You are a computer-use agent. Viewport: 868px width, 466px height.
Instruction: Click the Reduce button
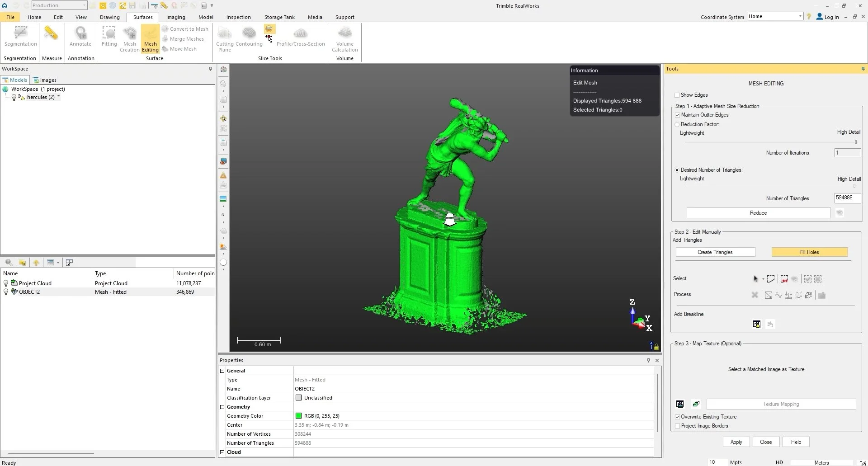point(758,213)
